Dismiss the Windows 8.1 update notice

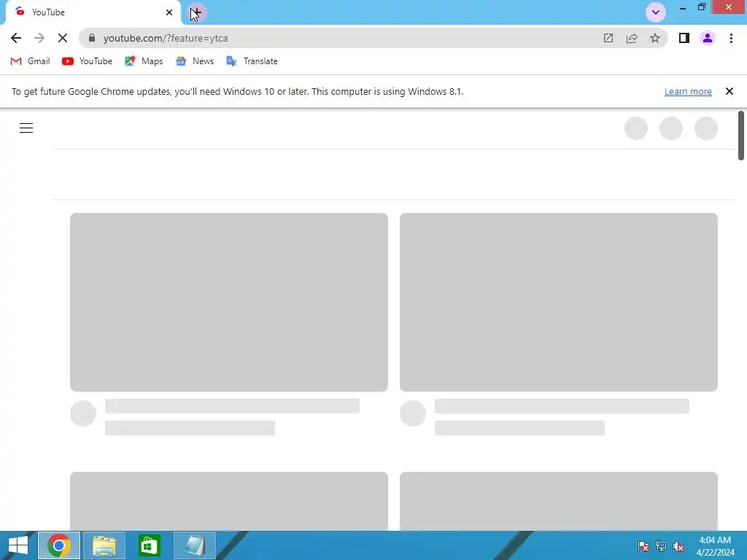pyautogui.click(x=729, y=91)
